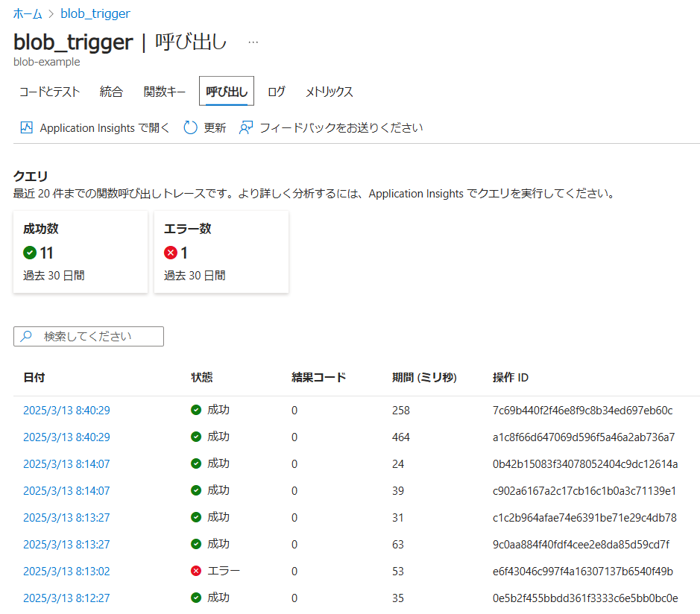Click operation ID a1c8f66d647069d596f5a46a2ab736a7
This screenshot has height=614, width=700.
coord(584,437)
